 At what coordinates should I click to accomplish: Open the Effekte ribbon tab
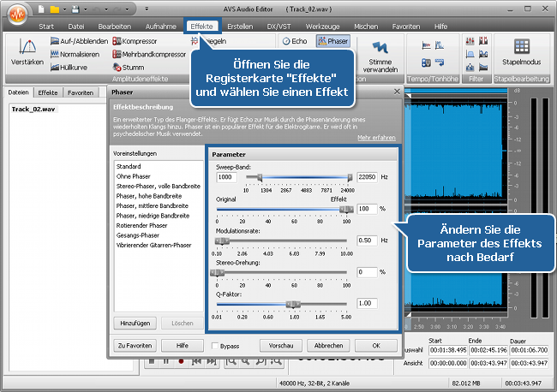[203, 27]
